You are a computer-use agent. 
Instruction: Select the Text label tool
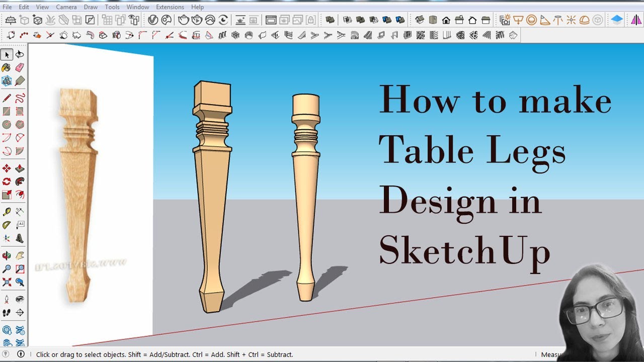(x=20, y=225)
